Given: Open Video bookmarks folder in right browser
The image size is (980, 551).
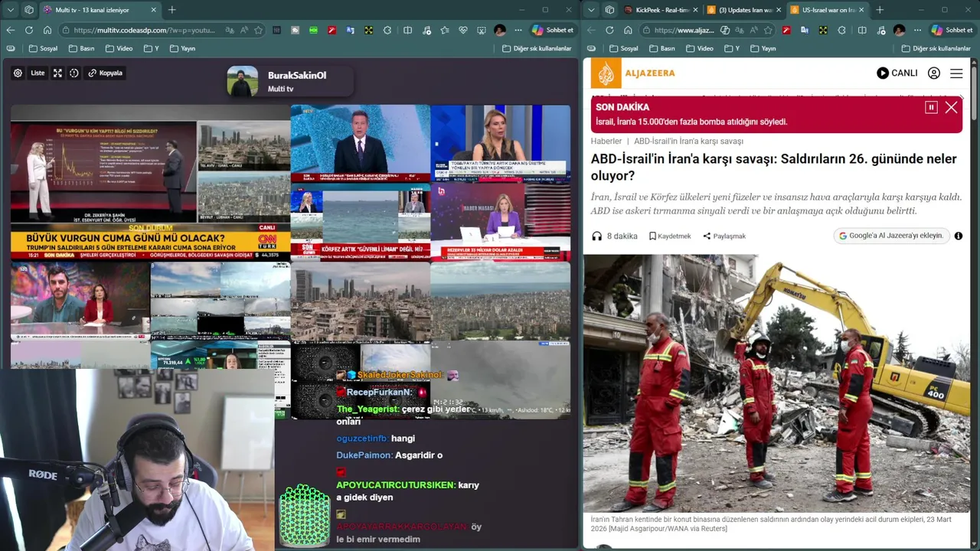Looking at the screenshot, I should pos(700,48).
